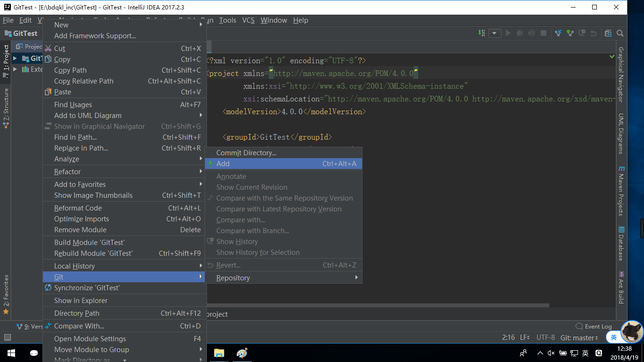The width and height of the screenshot is (644, 362).
Task: Click the VCS Update Project icon
Action: [558, 33]
